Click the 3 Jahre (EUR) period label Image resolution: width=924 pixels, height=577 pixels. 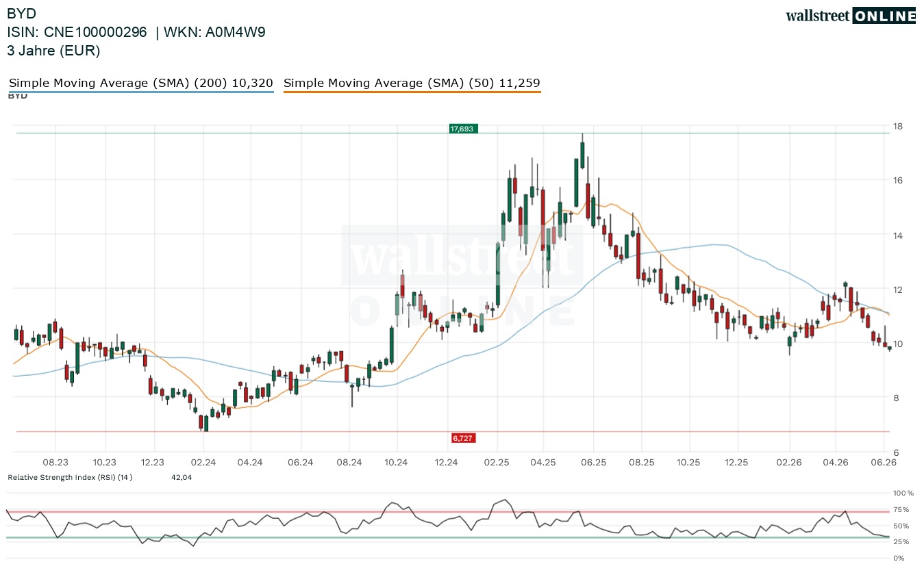(x=53, y=51)
